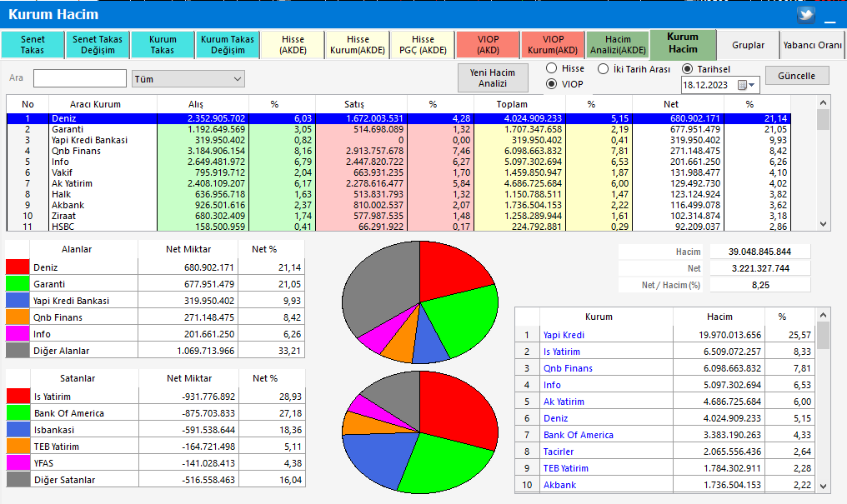The width and height of the screenshot is (847, 504).
Task: Switch to the Senet Takas tab
Action: [33, 45]
